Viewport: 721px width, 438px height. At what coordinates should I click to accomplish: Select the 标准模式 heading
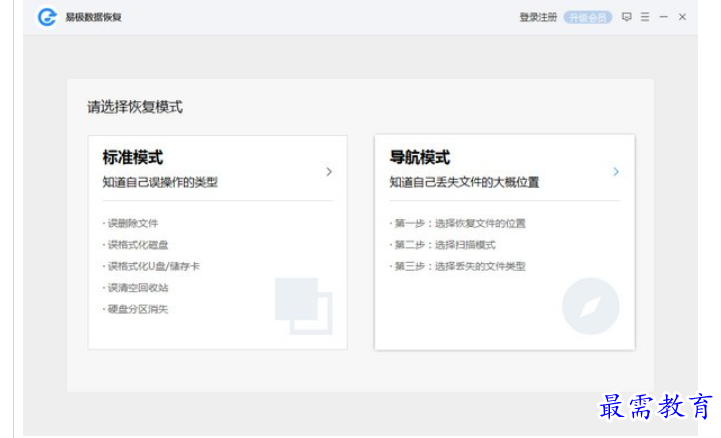tap(132, 157)
